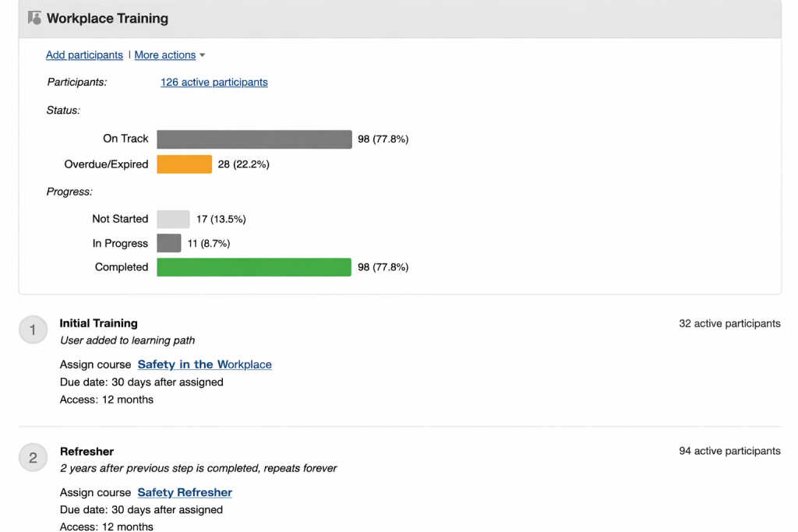This screenshot has width=798, height=532.
Task: Click the Workplace Training learning path icon
Action: [33, 17]
